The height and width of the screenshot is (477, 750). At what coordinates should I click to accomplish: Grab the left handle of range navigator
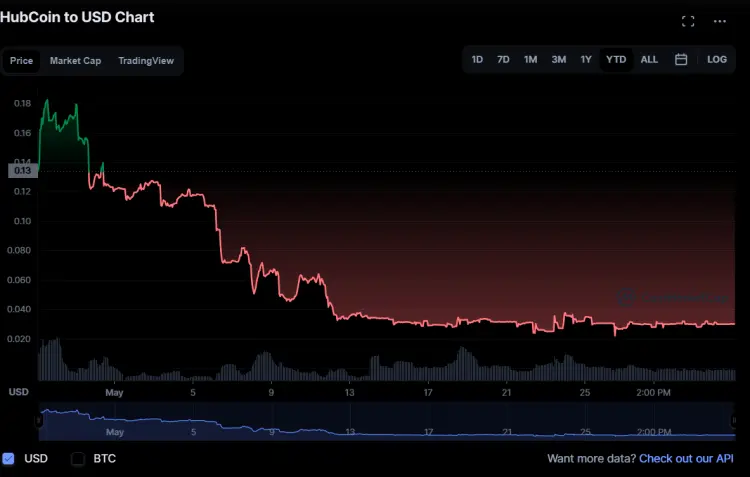39,421
